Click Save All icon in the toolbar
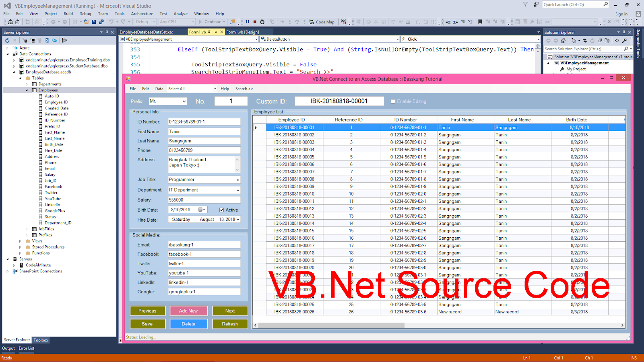The image size is (644, 362). click(101, 22)
